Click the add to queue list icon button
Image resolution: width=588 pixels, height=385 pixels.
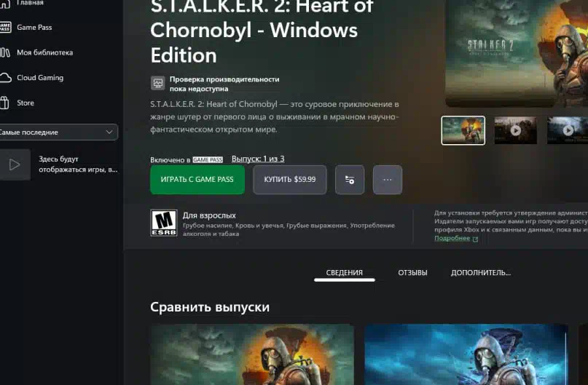350,180
